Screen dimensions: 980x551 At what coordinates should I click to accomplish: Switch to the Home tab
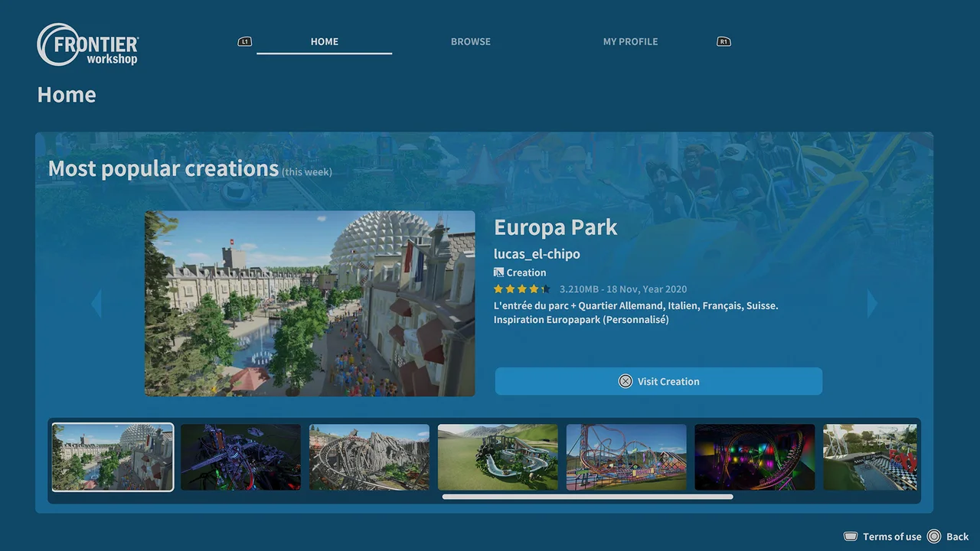pyautogui.click(x=325, y=41)
